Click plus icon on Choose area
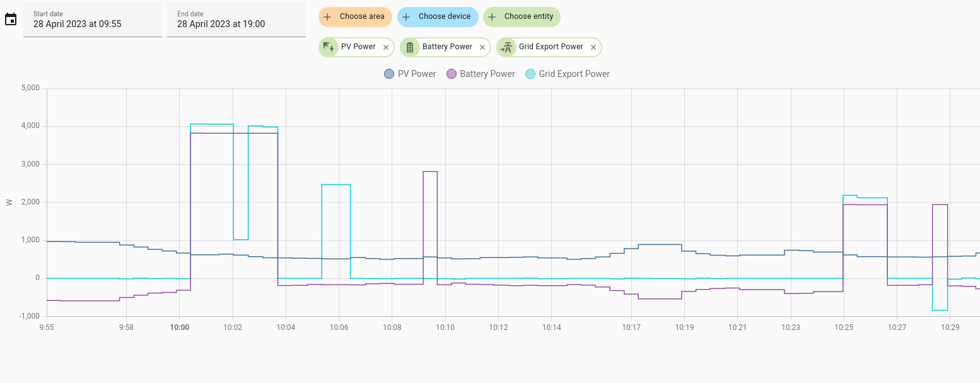980x383 pixels. pyautogui.click(x=327, y=17)
